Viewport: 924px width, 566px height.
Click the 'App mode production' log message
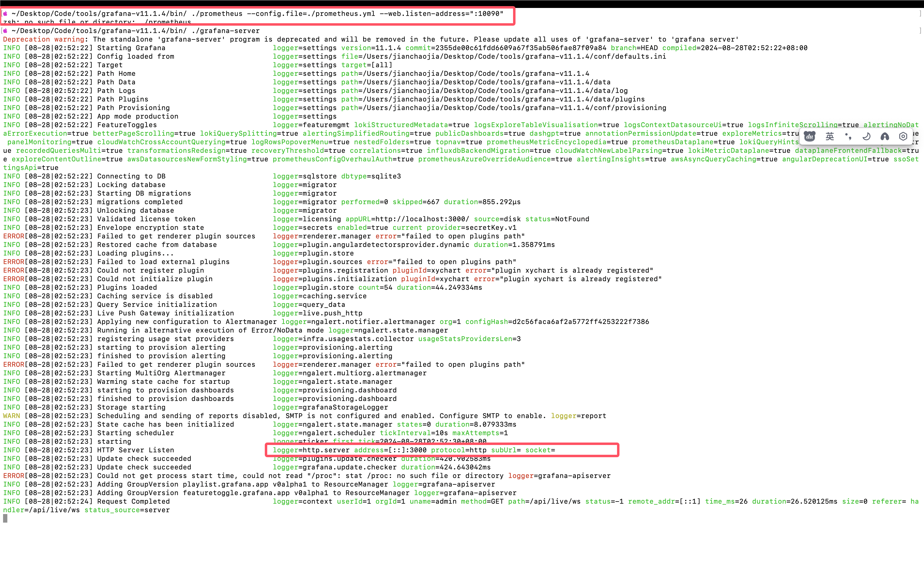pyautogui.click(x=138, y=116)
